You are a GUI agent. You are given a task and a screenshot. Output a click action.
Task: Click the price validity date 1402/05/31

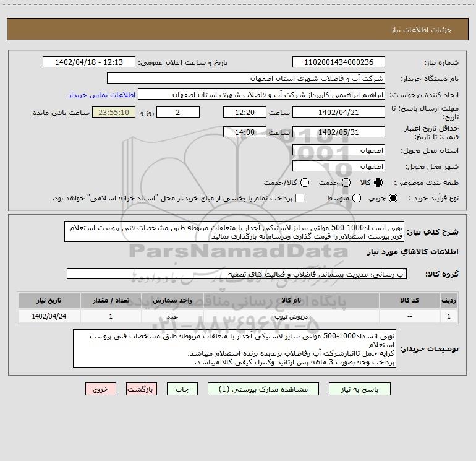click(339, 132)
